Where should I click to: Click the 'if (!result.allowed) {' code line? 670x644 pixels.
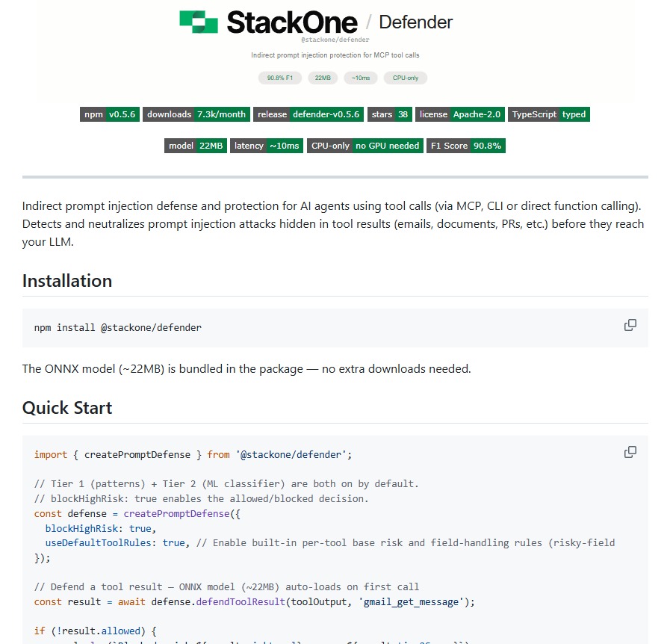tap(96, 631)
